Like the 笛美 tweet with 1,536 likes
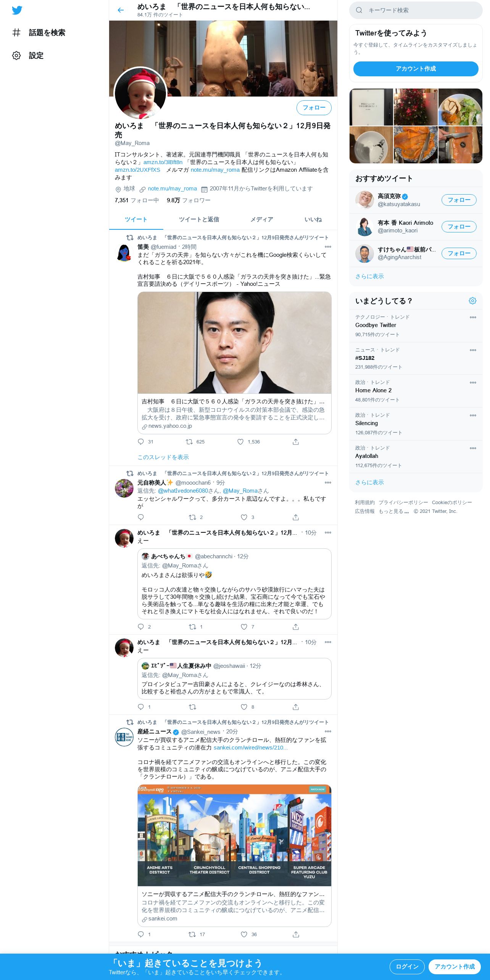This screenshot has width=490, height=980. pos(240,442)
